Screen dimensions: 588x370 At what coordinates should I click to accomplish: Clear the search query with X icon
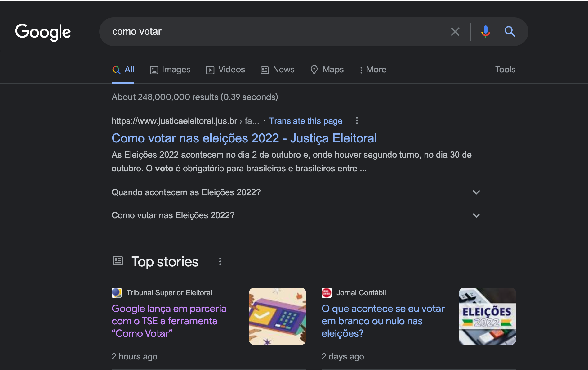(455, 32)
